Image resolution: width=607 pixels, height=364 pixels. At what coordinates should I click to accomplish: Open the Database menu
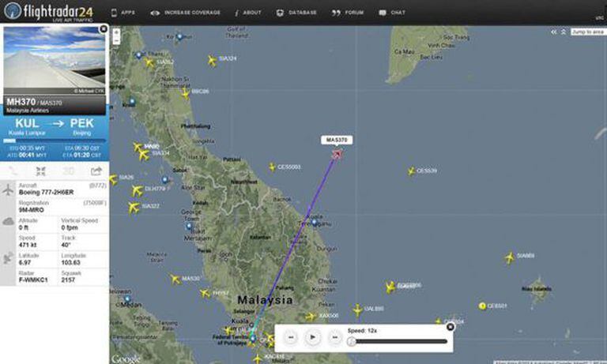point(296,13)
